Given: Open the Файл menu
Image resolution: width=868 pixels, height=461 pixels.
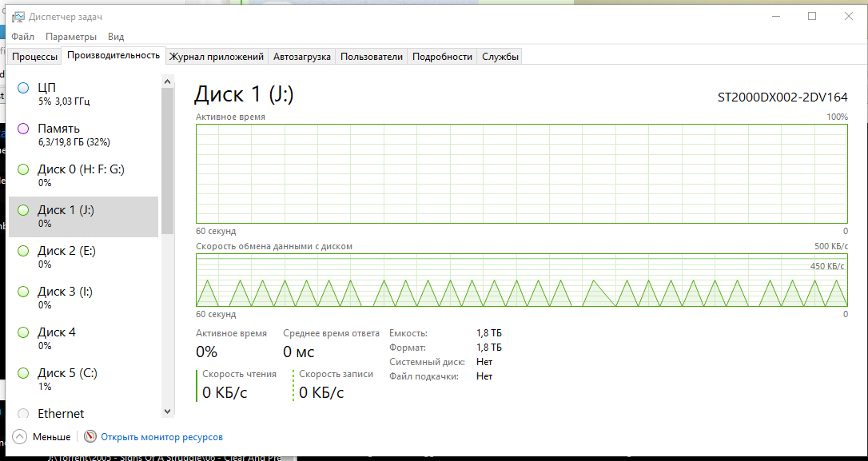Looking at the screenshot, I should (x=22, y=37).
